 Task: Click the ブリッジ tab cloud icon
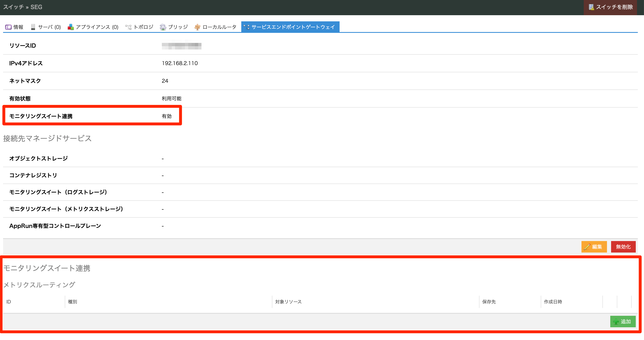point(163,27)
